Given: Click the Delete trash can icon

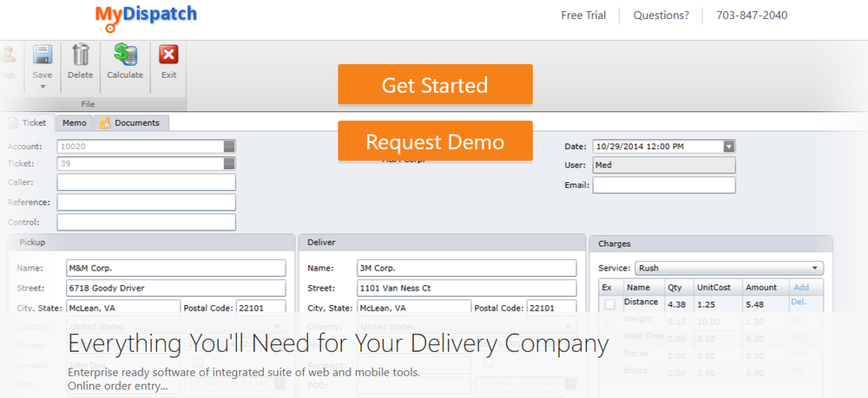Looking at the screenshot, I should 81,55.
